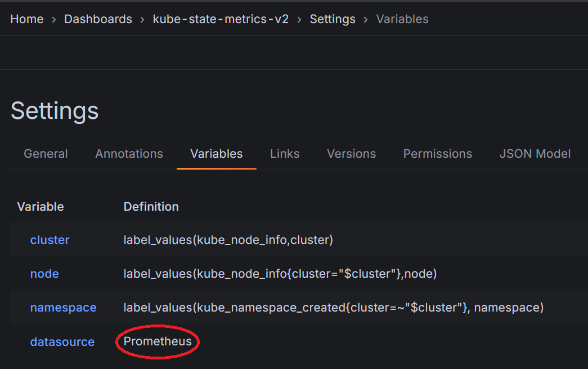
Task: Switch to the General tab
Action: click(46, 154)
